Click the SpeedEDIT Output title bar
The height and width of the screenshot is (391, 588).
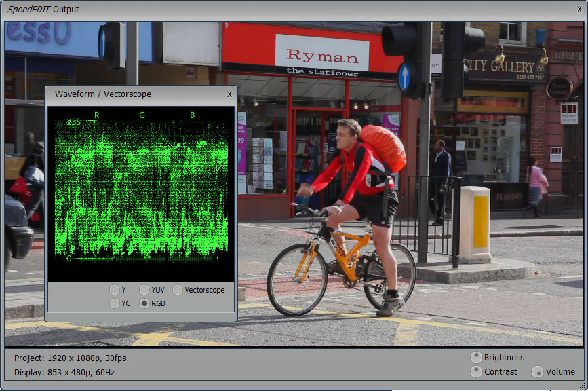[x=271, y=10]
